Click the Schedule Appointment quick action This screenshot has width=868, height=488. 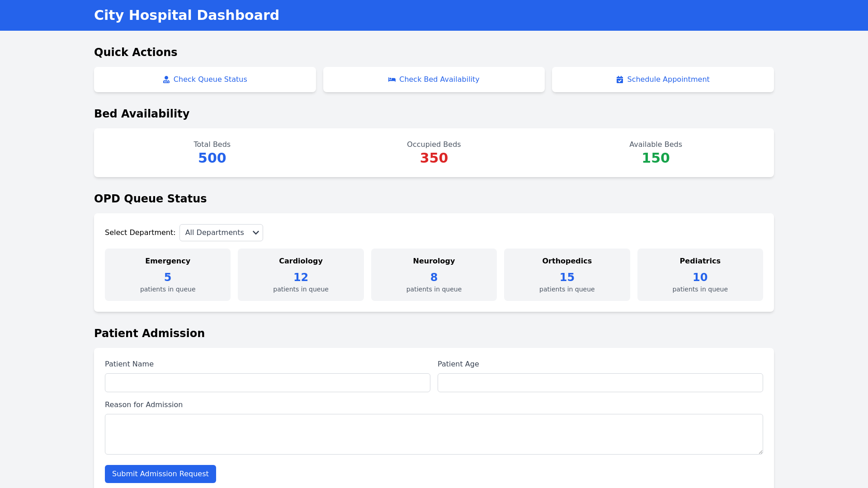662,80
